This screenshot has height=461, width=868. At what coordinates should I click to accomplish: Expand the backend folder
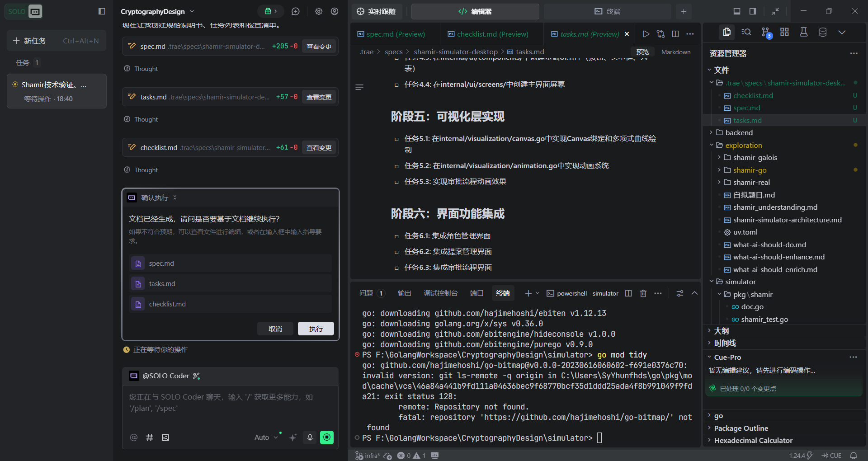click(x=739, y=132)
